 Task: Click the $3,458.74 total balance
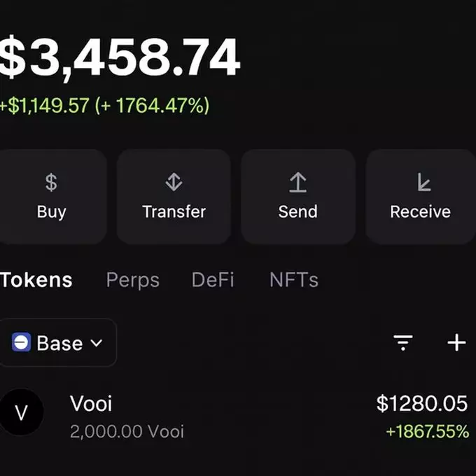[x=120, y=57]
